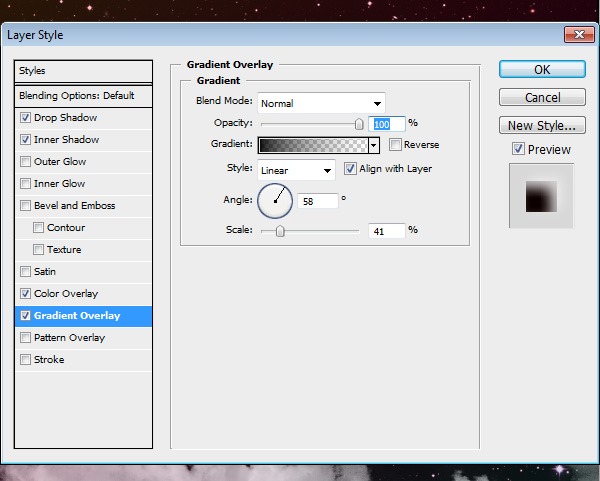600x481 pixels.
Task: Expand the gradient picker arrow
Action: click(374, 145)
